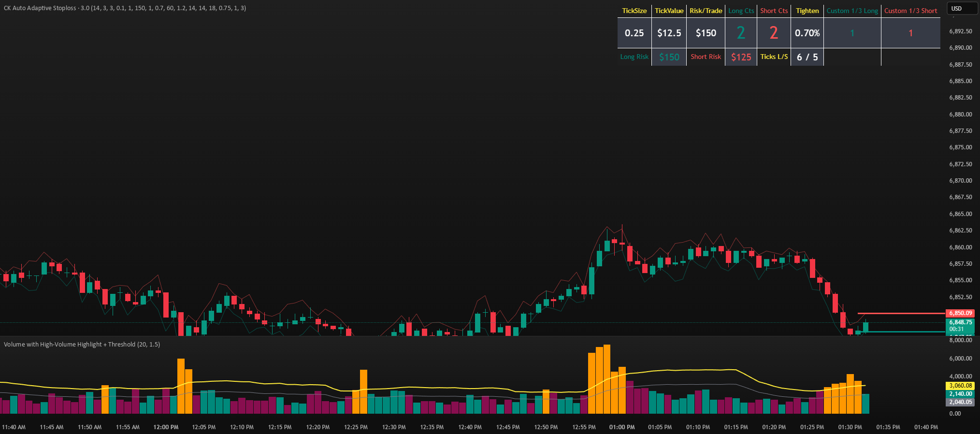Click the 12:00 PM time axis label
980x434 pixels.
pos(166,427)
